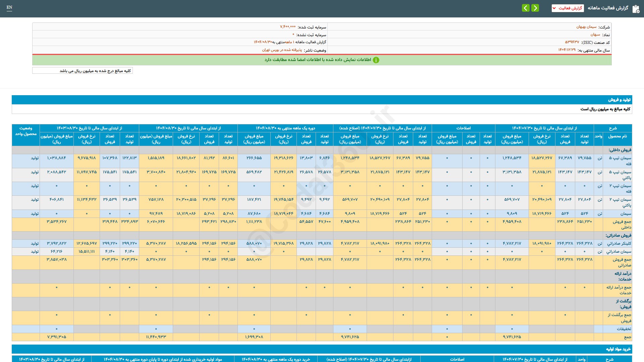Image resolution: width=644 pixels, height=362 pixels.
Task: Click the green signed-information notice bar
Action: coord(322,60)
